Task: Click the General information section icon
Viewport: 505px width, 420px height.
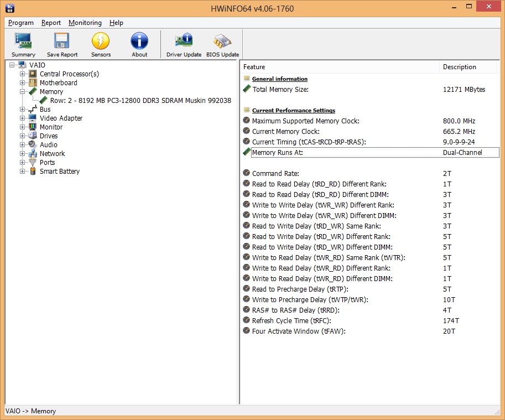Action: pyautogui.click(x=246, y=78)
